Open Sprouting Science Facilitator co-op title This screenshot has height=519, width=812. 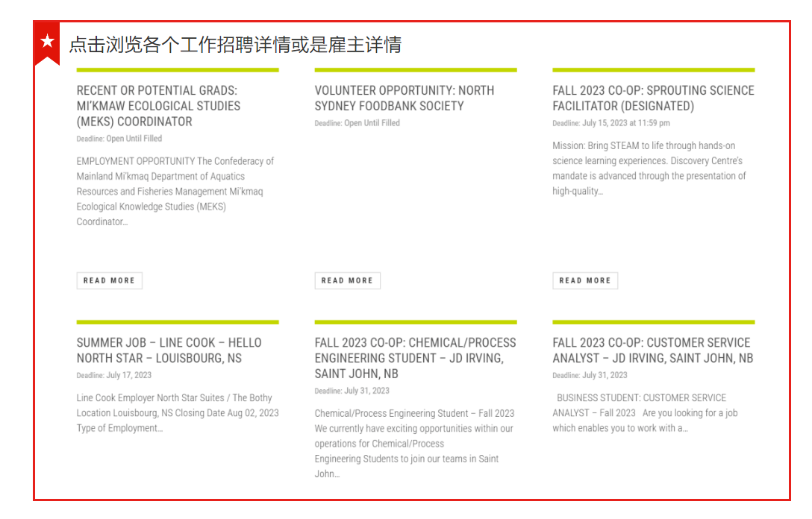pyautogui.click(x=653, y=98)
